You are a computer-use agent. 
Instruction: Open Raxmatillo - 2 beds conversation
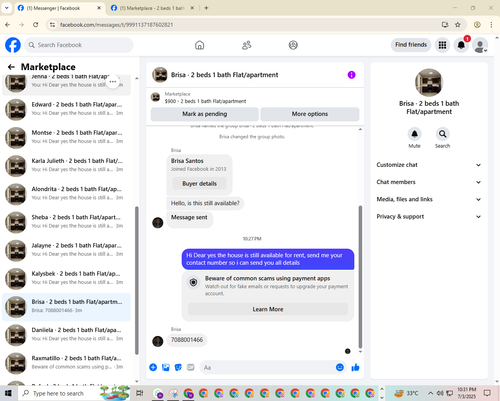click(66, 363)
